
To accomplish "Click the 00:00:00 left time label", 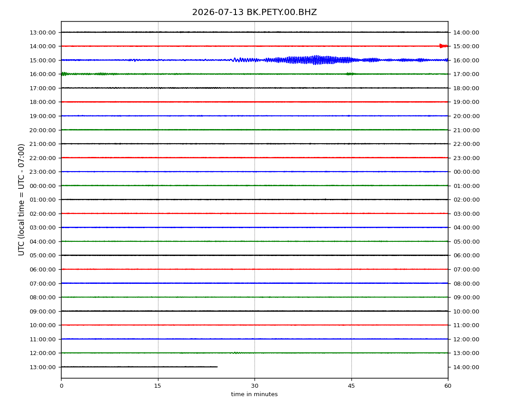I will point(42,186).
